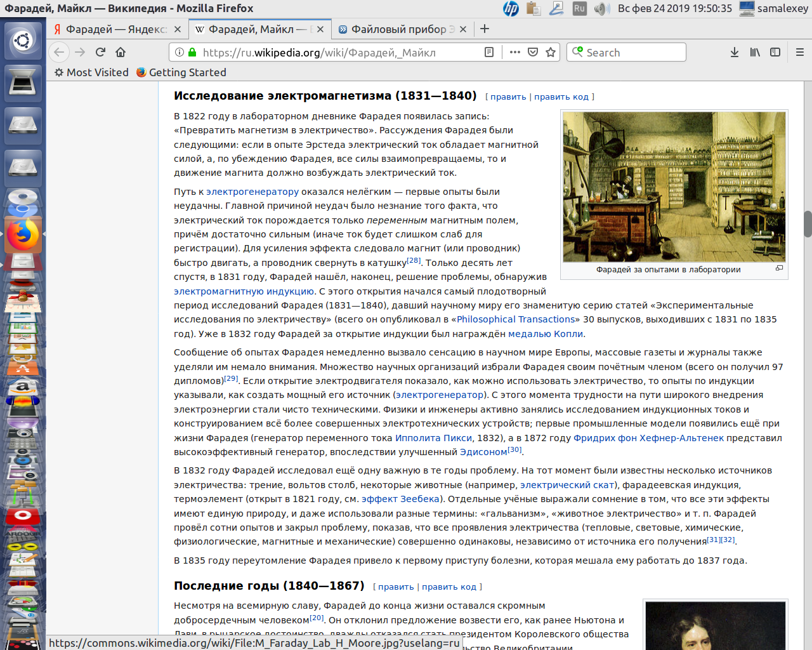The image size is (812, 650).
Task: Close the Файловый прибор tab
Action: [x=463, y=29]
